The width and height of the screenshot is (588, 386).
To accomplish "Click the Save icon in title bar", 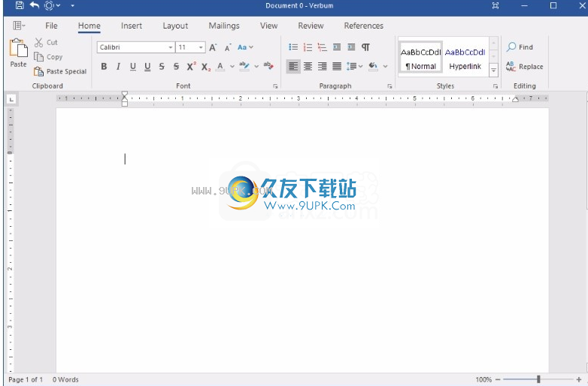I will 20,5.
